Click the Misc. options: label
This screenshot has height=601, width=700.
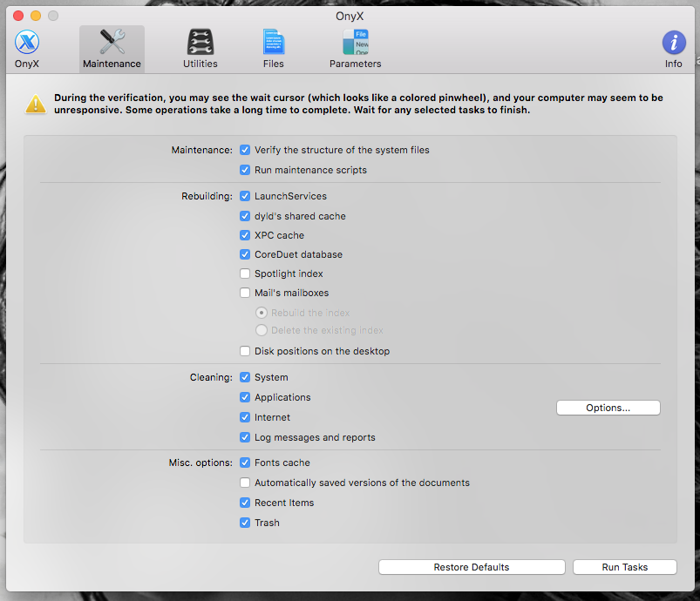click(x=200, y=463)
